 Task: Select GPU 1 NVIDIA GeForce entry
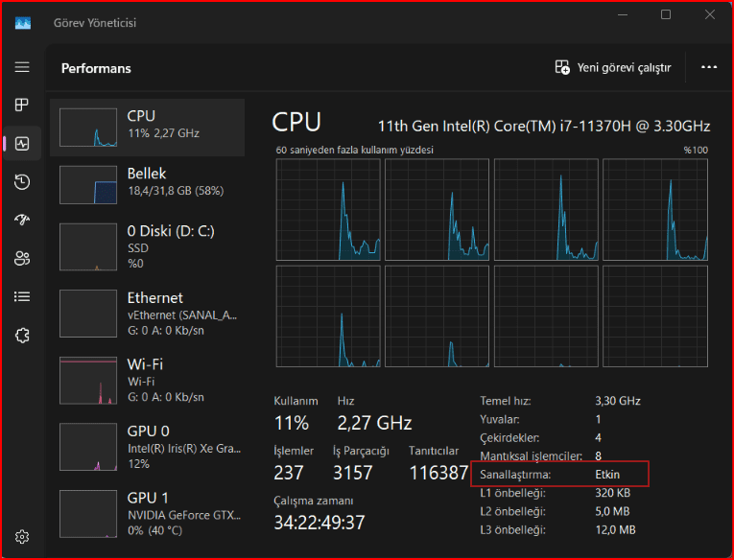(x=147, y=513)
